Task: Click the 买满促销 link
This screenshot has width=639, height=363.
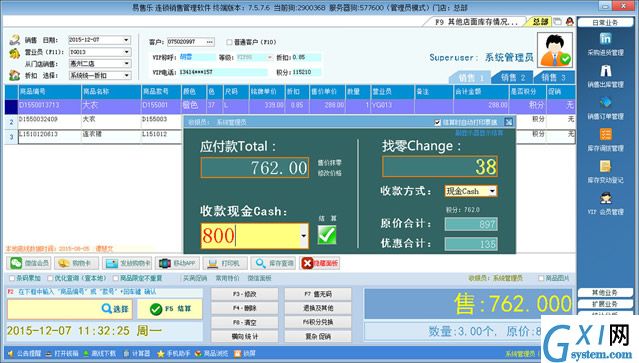Action: click(x=195, y=278)
